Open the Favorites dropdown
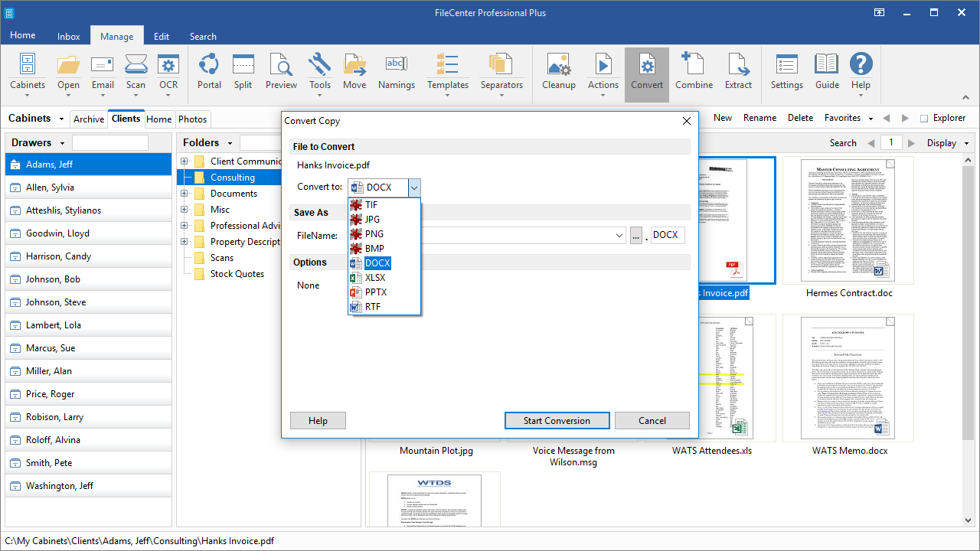 tap(848, 118)
